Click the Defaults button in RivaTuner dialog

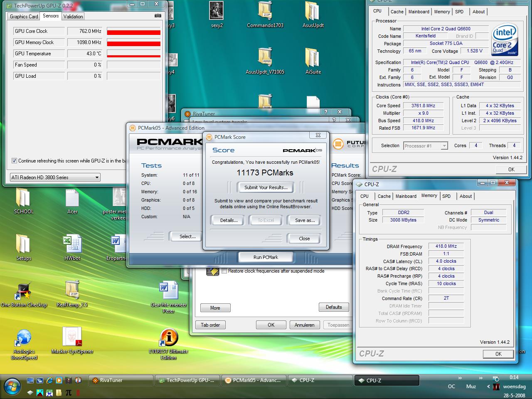[334, 307]
